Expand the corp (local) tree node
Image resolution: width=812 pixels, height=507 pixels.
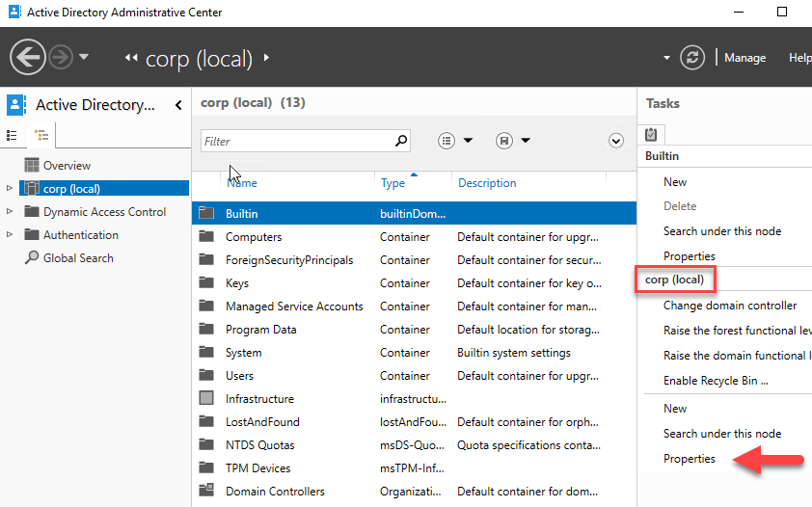10,189
